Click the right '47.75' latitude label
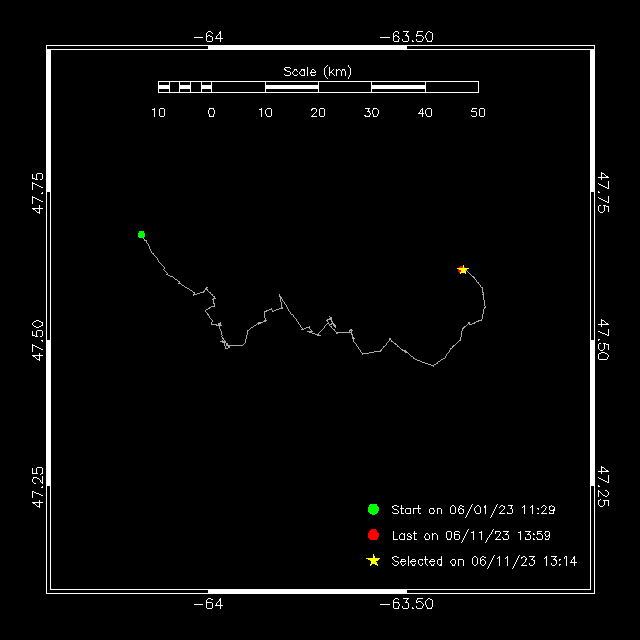Image resolution: width=640 pixels, height=640 pixels. [603, 193]
